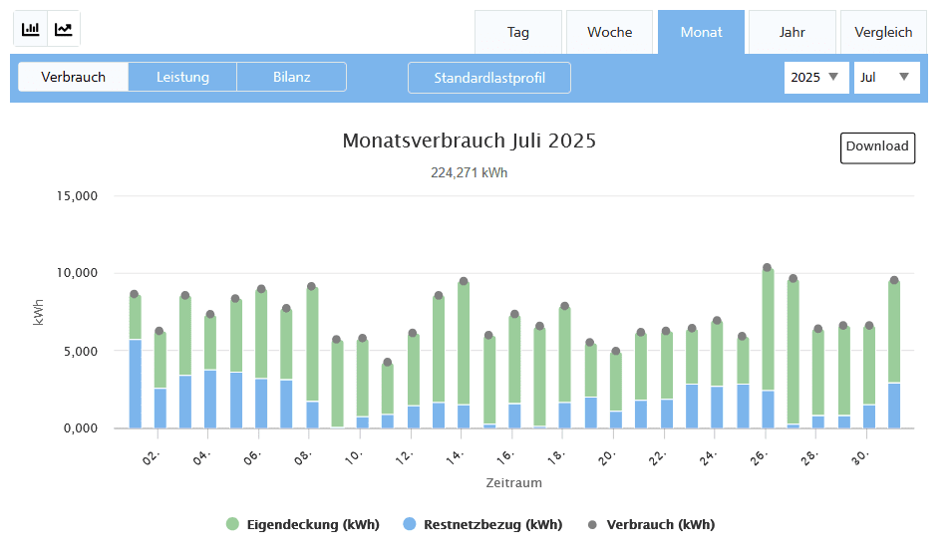Switch to Leistung view
The width and height of the screenshot is (952, 560).
click(x=182, y=77)
